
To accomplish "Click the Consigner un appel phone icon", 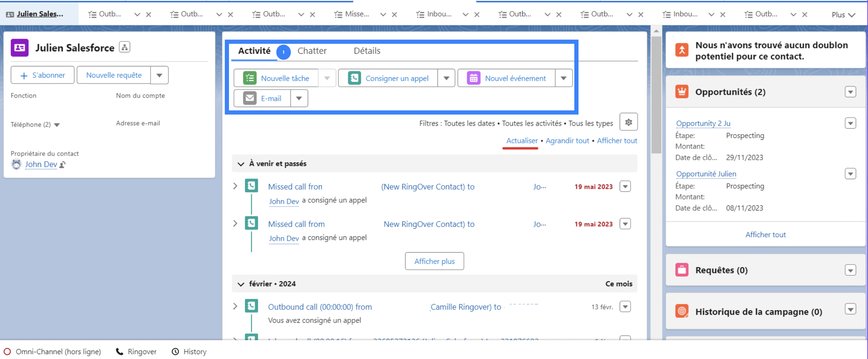I will pos(354,78).
